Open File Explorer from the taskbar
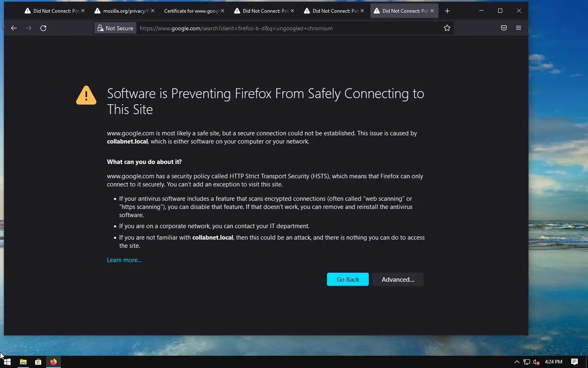588x368 pixels. [23, 362]
